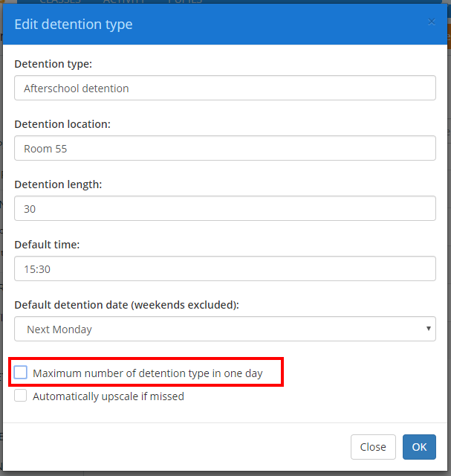
Task: Click the 'Edit detention type' dialog title
Action: click(x=74, y=25)
